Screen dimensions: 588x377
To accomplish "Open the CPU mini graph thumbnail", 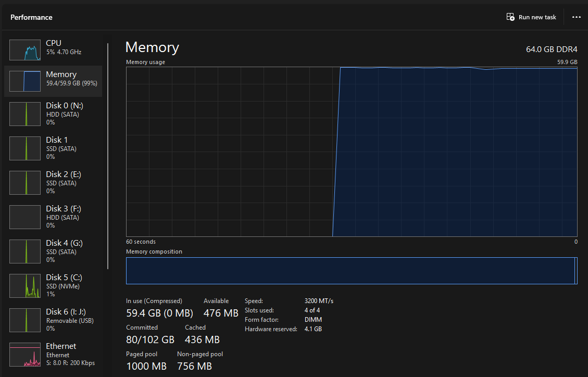I will [x=25, y=50].
